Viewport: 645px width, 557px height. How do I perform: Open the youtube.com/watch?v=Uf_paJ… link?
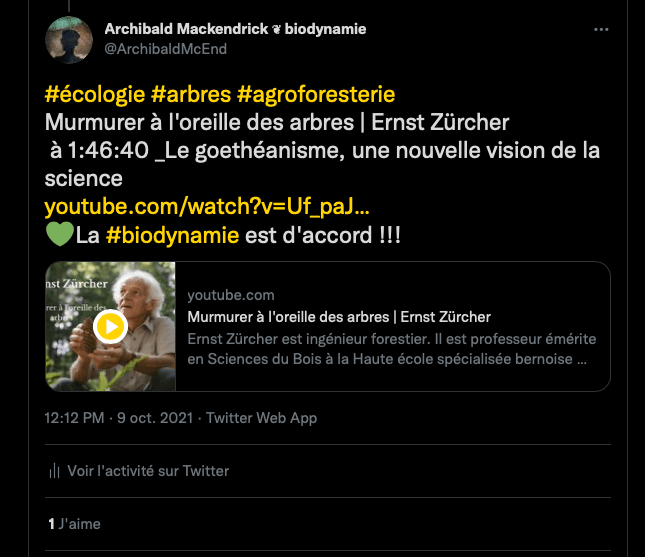point(207,208)
